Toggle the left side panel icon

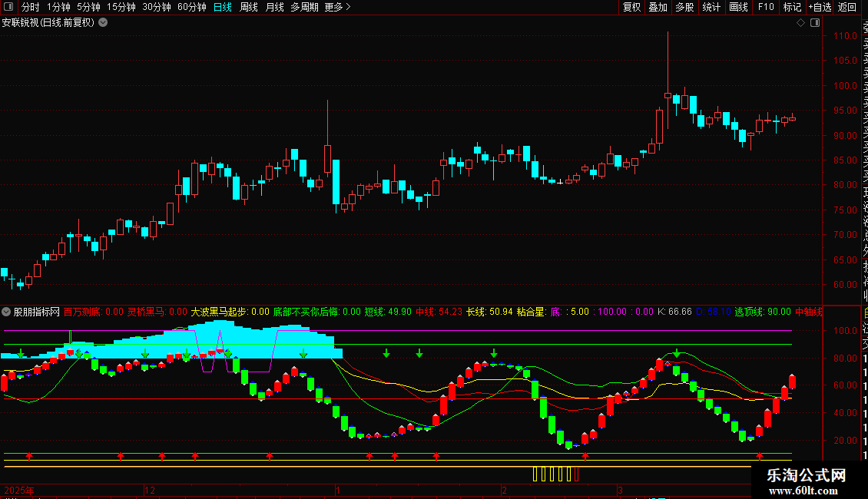(8, 7)
